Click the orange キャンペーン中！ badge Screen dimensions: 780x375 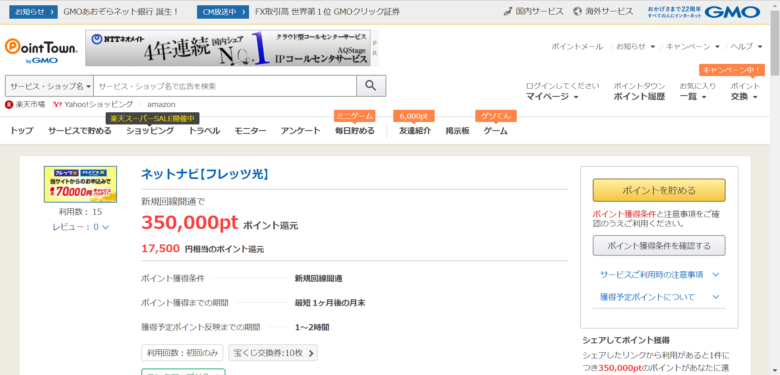pyautogui.click(x=731, y=70)
